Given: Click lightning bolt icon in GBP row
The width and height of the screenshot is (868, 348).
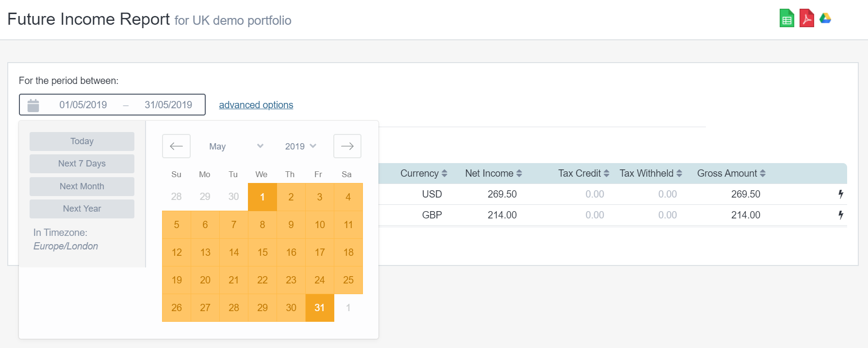Looking at the screenshot, I should (841, 215).
